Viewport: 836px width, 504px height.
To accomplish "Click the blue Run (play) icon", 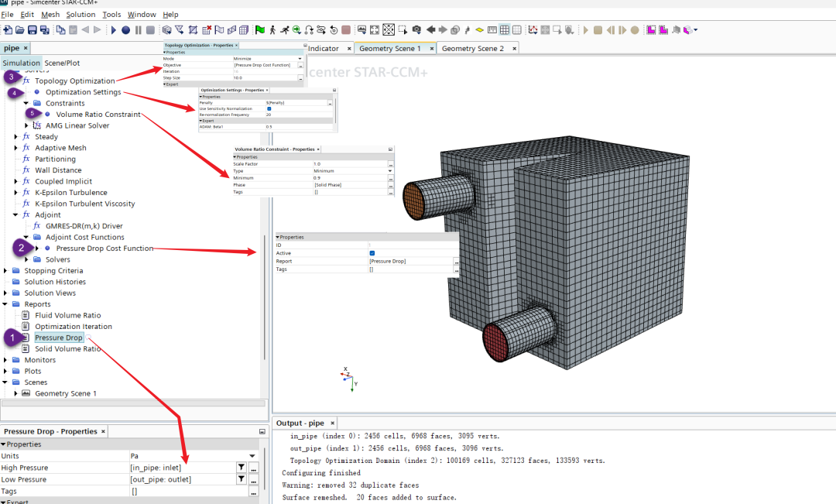I will click(113, 30).
